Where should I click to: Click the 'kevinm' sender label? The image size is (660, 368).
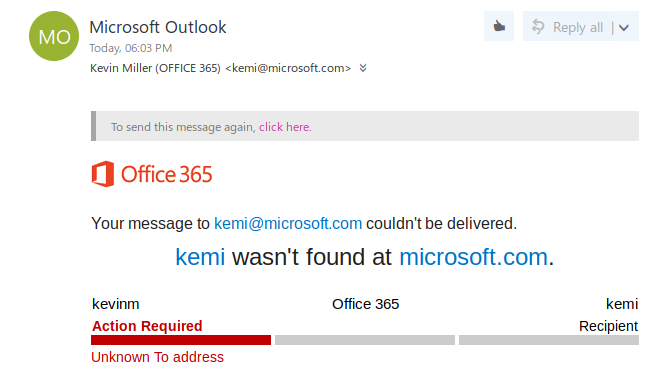click(116, 304)
